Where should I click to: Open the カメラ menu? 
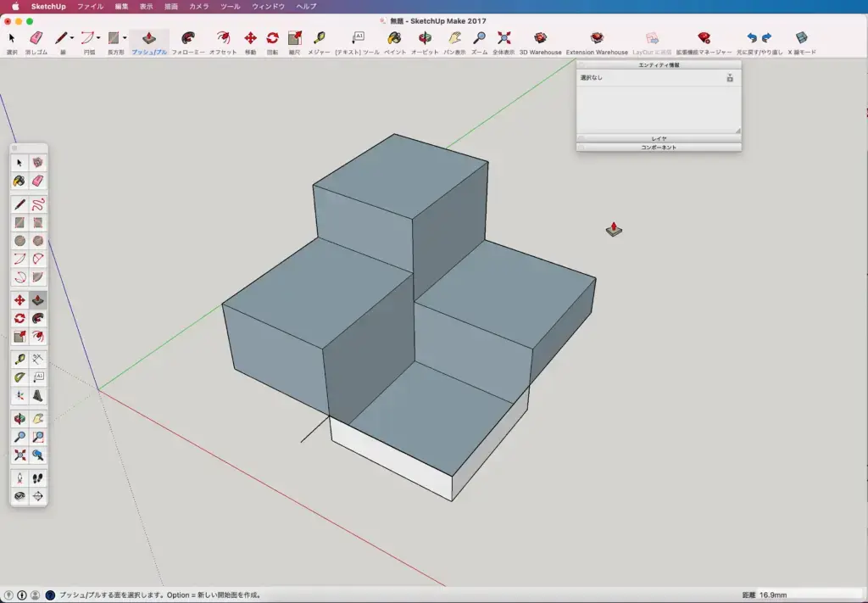click(x=198, y=7)
